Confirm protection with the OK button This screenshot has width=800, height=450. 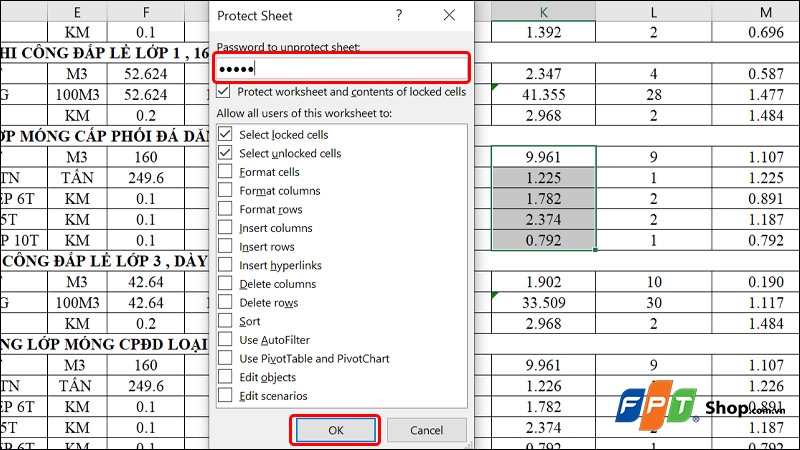pos(336,430)
